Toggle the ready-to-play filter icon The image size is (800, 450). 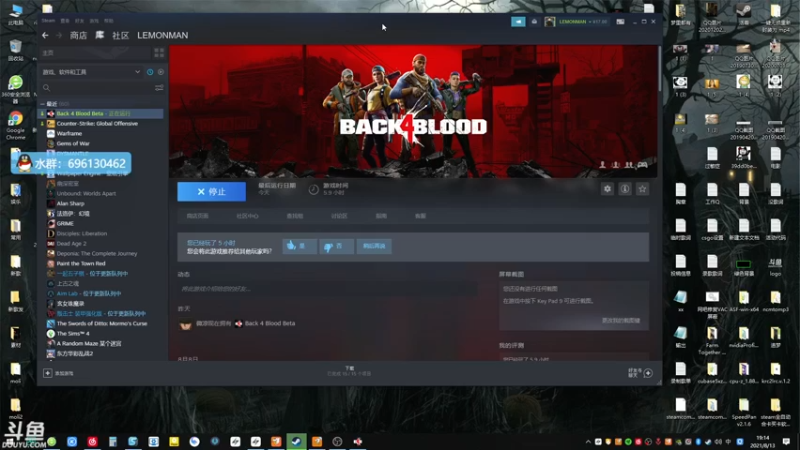click(161, 72)
